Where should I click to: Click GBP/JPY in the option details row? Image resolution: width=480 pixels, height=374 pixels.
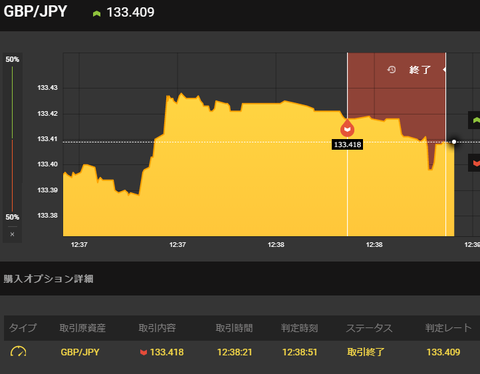point(80,352)
